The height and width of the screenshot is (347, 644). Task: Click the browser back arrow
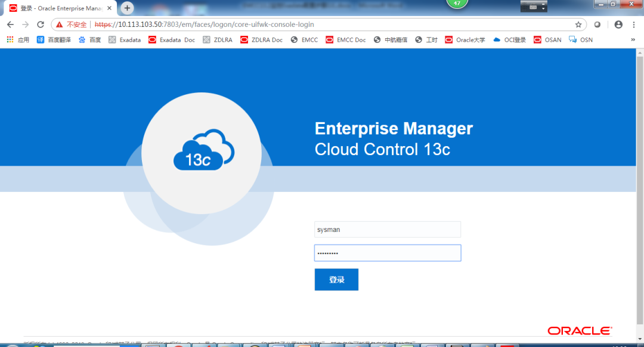(x=10, y=24)
